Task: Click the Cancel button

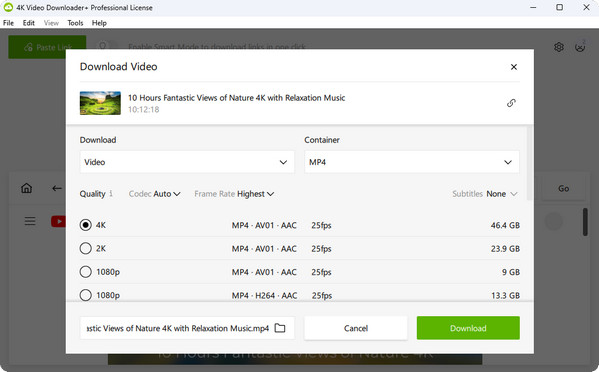Action: tap(356, 328)
